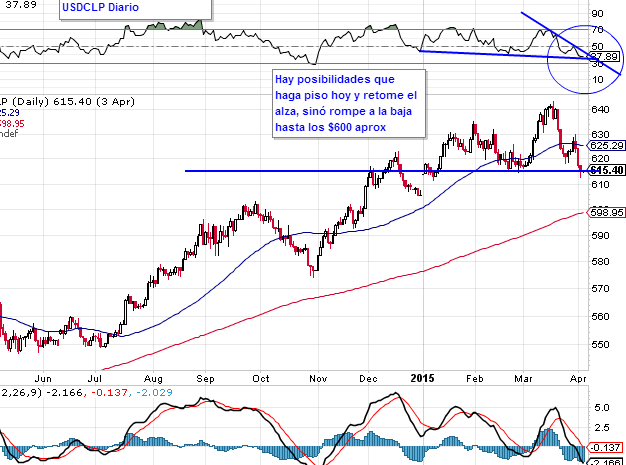Click the -0.137 signal tag on MACD axis
The width and height of the screenshot is (626, 465).
[x=605, y=447]
